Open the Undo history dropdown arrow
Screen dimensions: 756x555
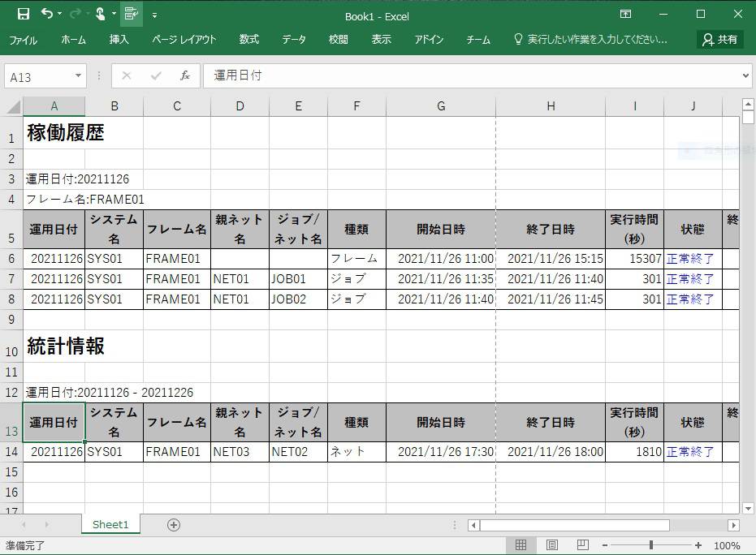tap(60, 14)
